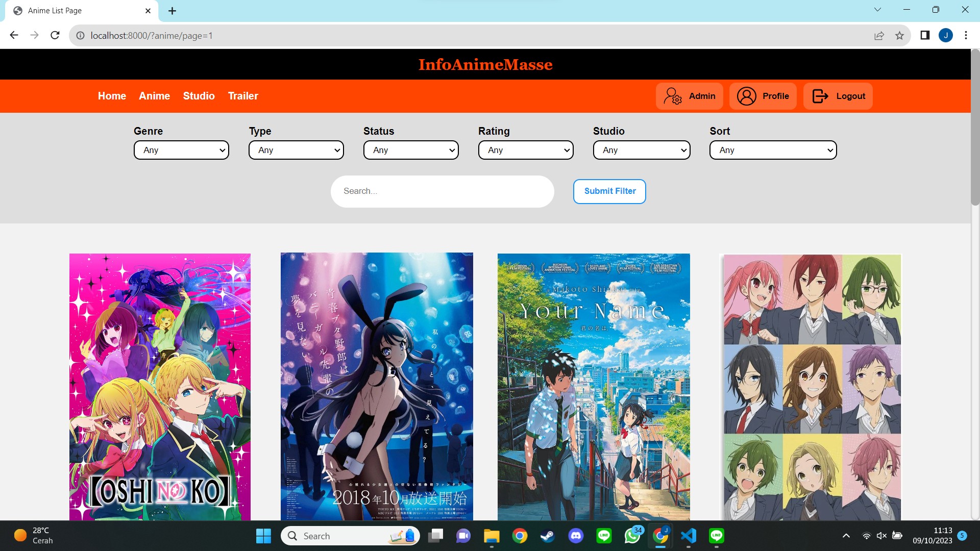Click the InfoAnimeMasse site title
The height and width of the screenshot is (551, 980).
(485, 64)
